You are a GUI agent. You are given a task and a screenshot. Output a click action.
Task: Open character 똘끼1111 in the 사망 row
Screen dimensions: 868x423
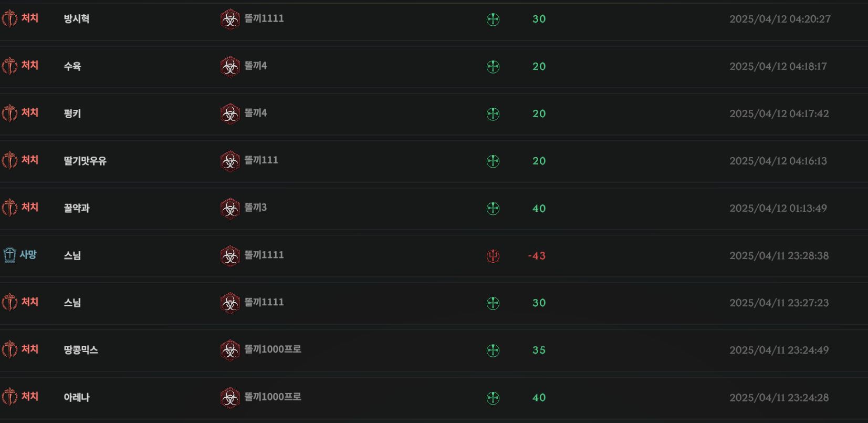point(264,255)
